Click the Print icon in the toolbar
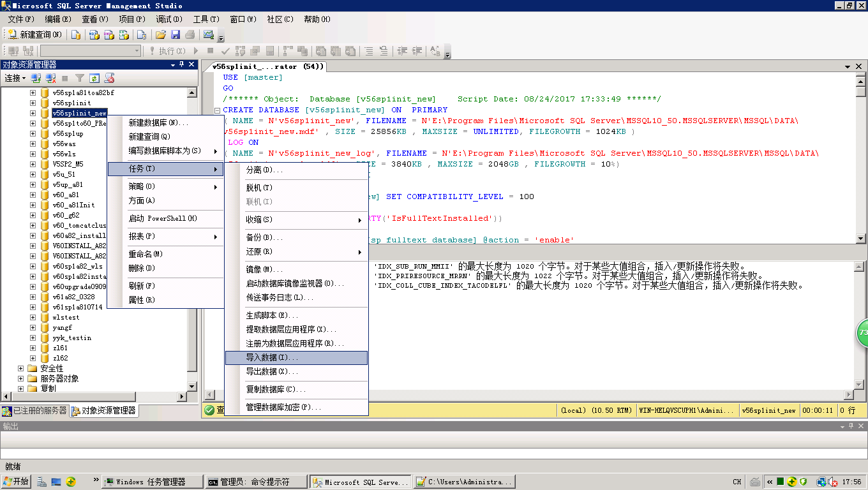868x490 pixels. [x=190, y=34]
